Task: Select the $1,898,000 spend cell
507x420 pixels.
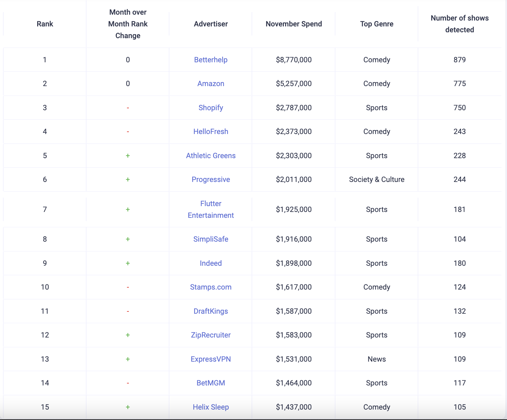Action: pyautogui.click(x=294, y=263)
